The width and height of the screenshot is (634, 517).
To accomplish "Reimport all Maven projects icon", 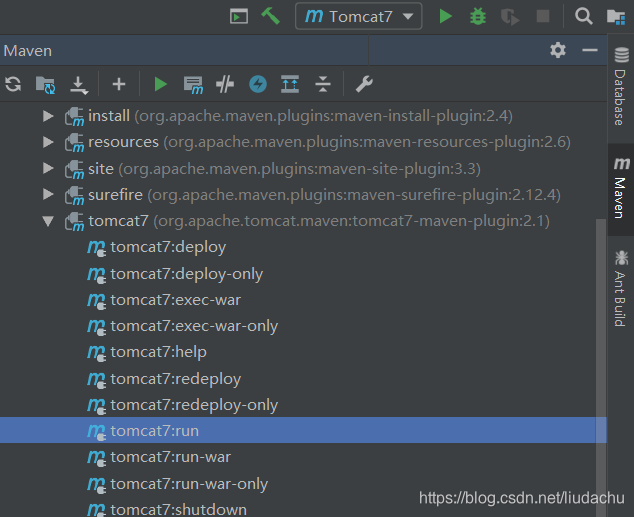I will click(x=13, y=84).
